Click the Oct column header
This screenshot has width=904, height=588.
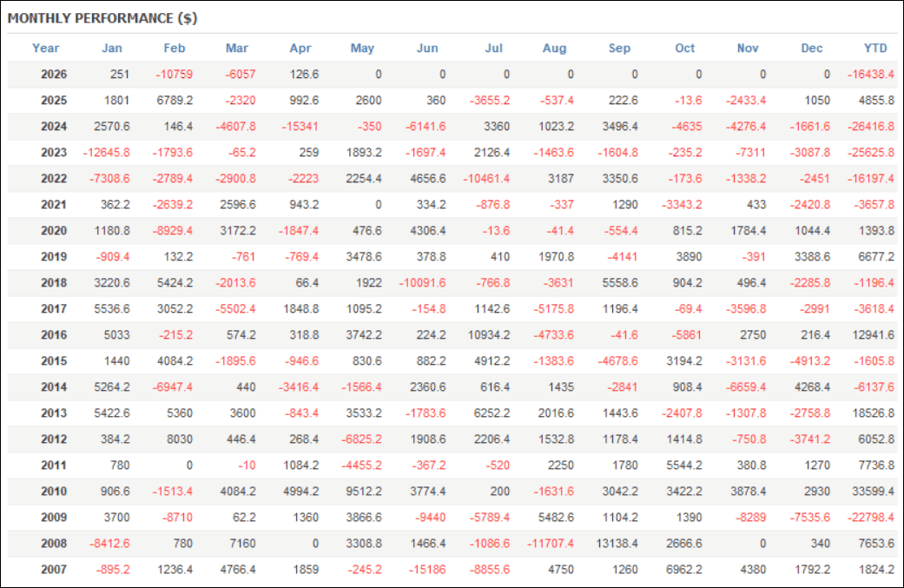pyautogui.click(x=685, y=49)
